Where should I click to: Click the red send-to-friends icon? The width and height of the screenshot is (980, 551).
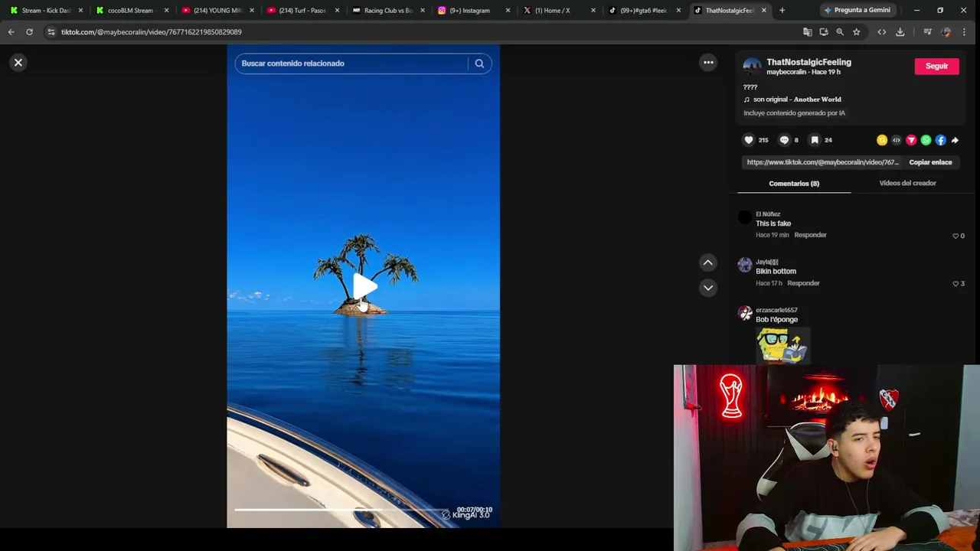click(x=911, y=140)
